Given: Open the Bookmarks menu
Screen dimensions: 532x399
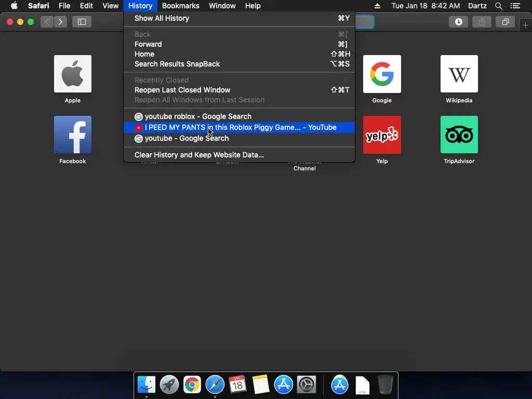Looking at the screenshot, I should 180,6.
